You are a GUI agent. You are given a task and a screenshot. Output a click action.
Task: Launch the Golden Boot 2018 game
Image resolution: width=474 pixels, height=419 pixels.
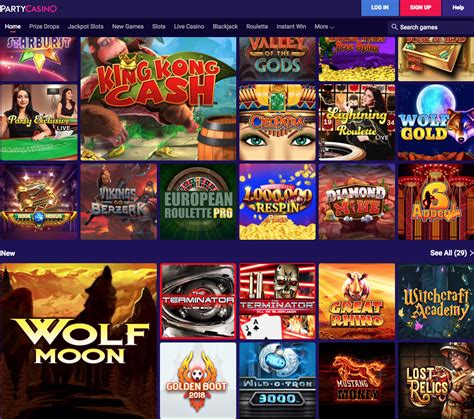198,381
